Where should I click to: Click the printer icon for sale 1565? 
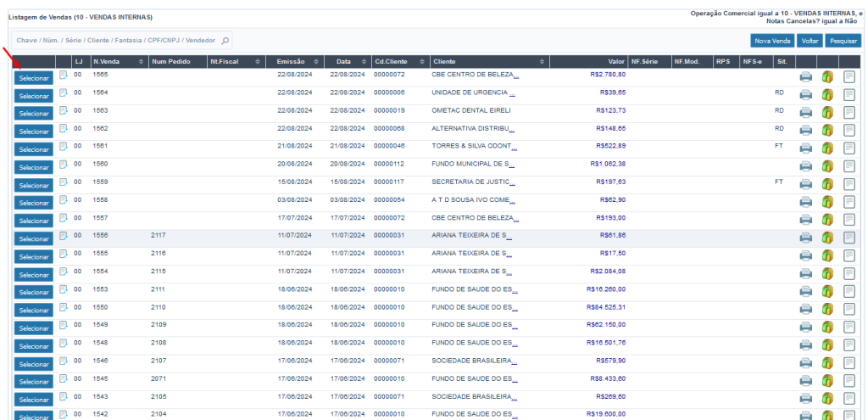tap(805, 77)
